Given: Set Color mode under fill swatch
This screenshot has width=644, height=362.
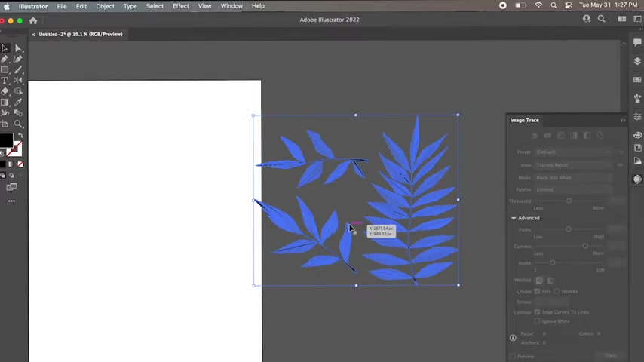Looking at the screenshot, I should click(x=3, y=164).
